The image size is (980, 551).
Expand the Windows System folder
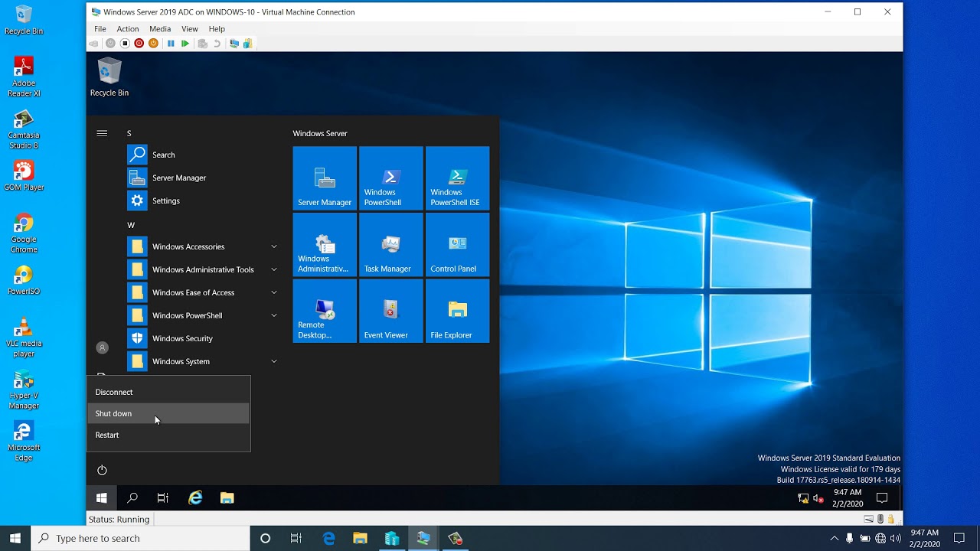coord(202,361)
